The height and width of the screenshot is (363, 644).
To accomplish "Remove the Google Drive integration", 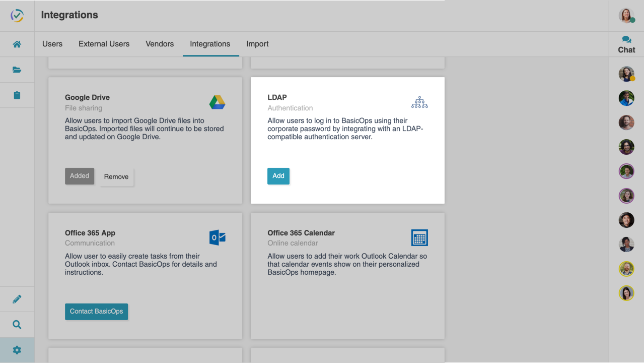I will tap(116, 177).
